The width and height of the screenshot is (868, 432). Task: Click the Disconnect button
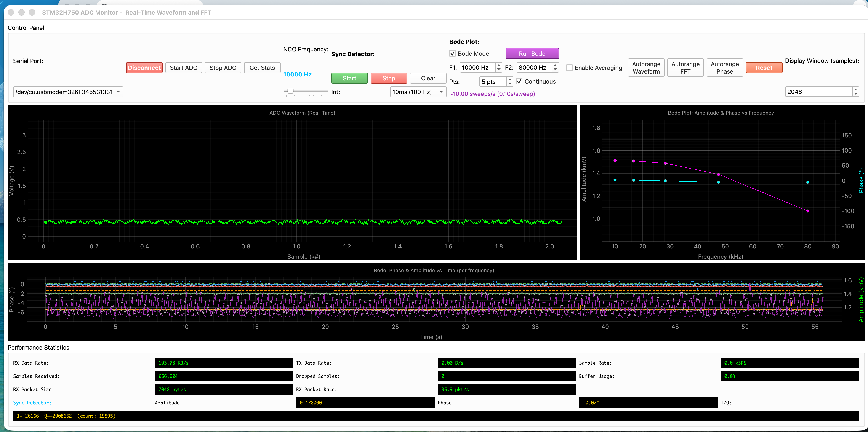[x=144, y=68]
